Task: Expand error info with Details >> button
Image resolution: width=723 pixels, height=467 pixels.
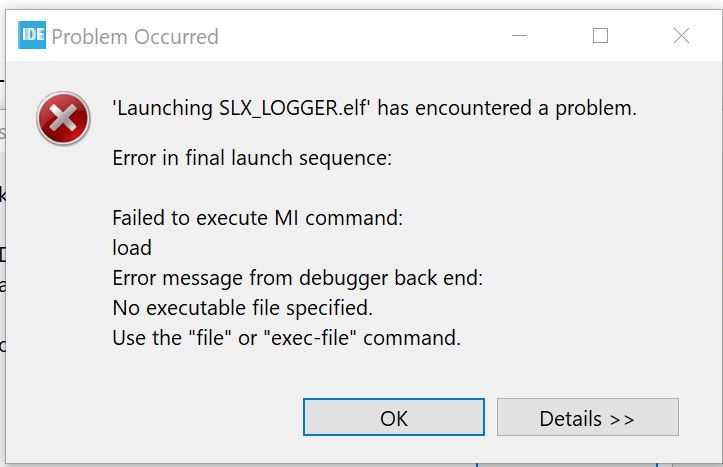Action: pos(587,417)
